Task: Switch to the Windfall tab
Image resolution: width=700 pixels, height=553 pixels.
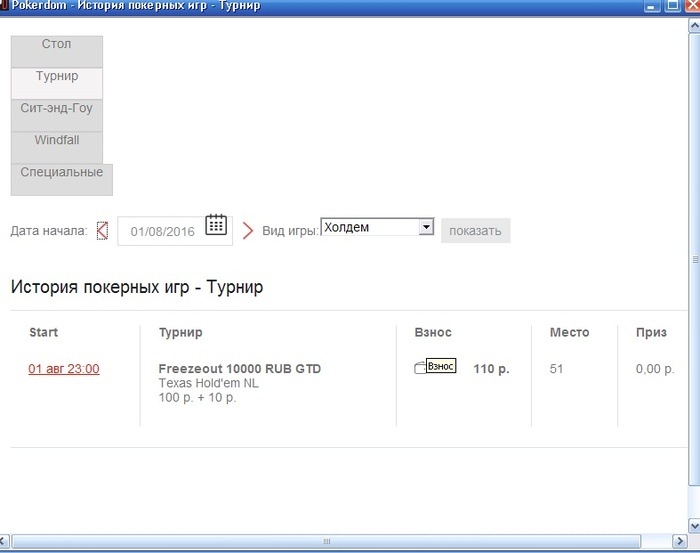Action: pyautogui.click(x=57, y=148)
